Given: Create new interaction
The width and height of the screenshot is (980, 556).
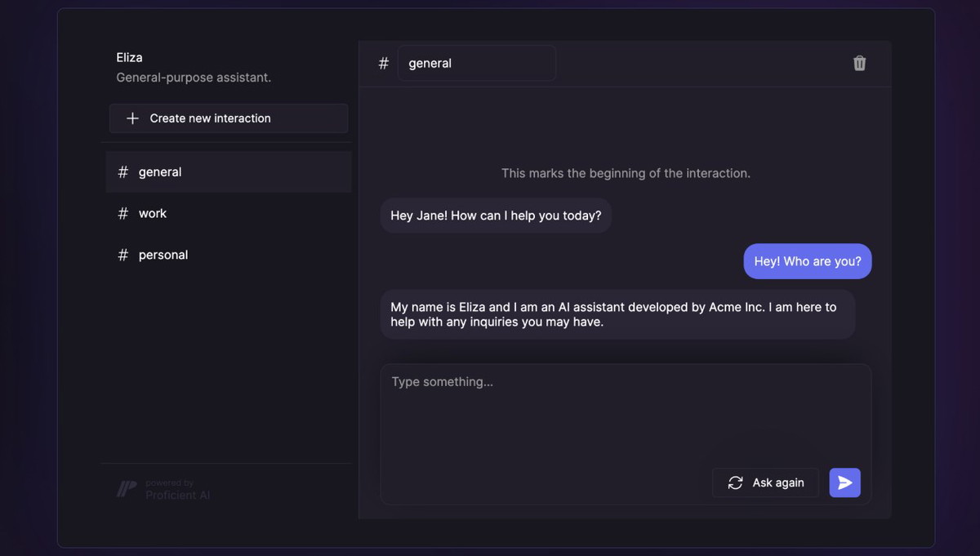Looking at the screenshot, I should pos(229,118).
